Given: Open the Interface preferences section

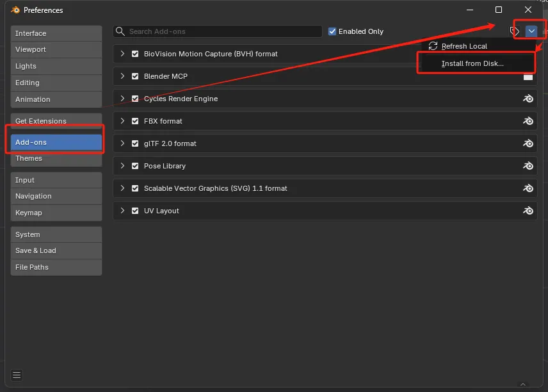Looking at the screenshot, I should [x=56, y=33].
